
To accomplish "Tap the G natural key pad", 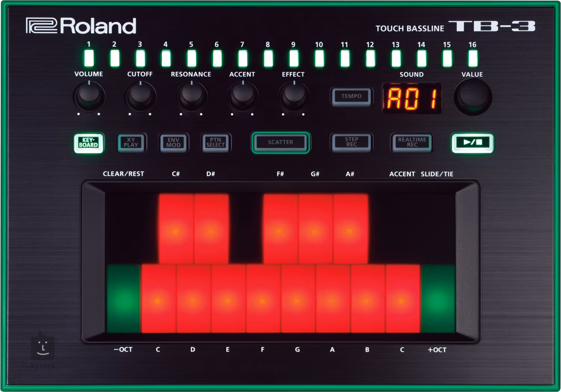I will [x=298, y=299].
